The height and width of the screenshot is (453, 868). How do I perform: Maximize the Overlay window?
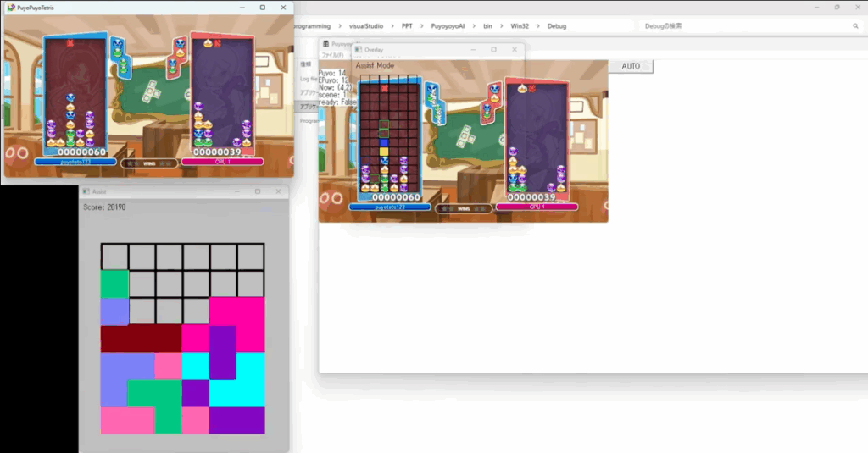(x=493, y=50)
